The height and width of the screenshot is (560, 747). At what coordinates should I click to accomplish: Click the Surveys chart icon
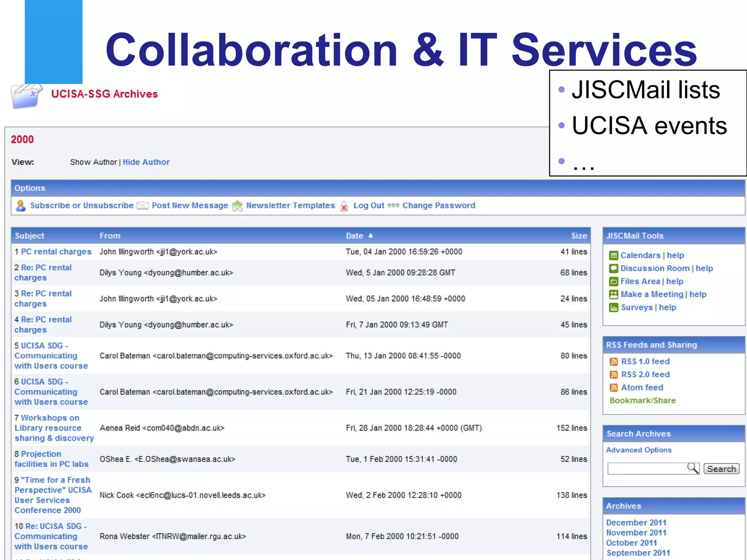(614, 308)
